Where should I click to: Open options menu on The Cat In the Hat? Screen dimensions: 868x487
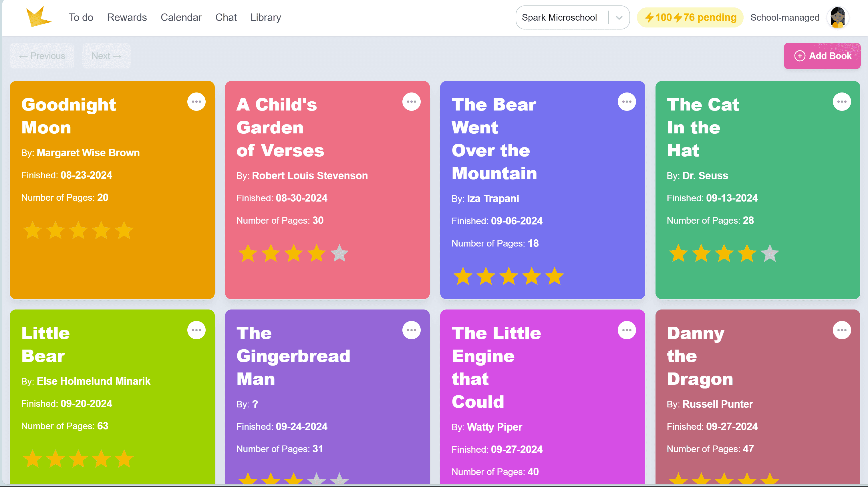tap(842, 102)
